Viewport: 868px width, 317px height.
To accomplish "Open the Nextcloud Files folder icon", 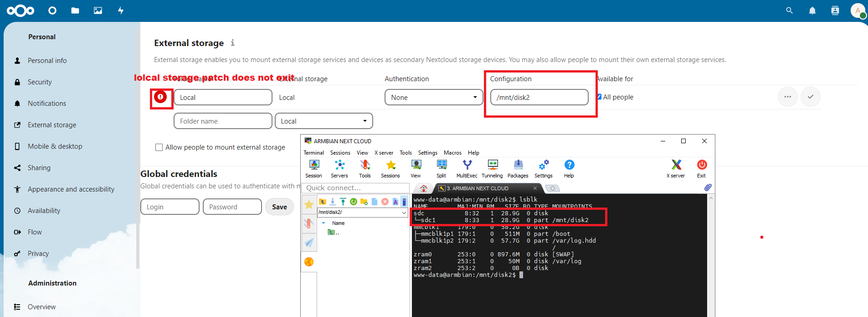I will pos(75,10).
